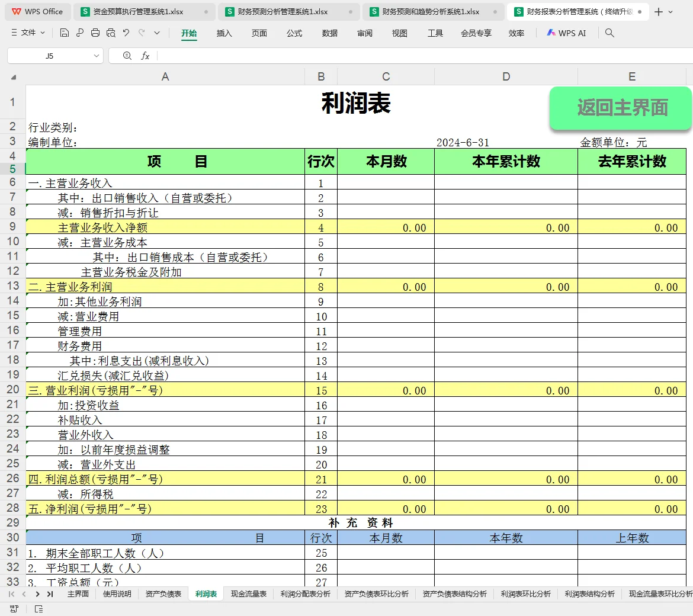
Task: Open the 文件 menu
Action: 28,33
